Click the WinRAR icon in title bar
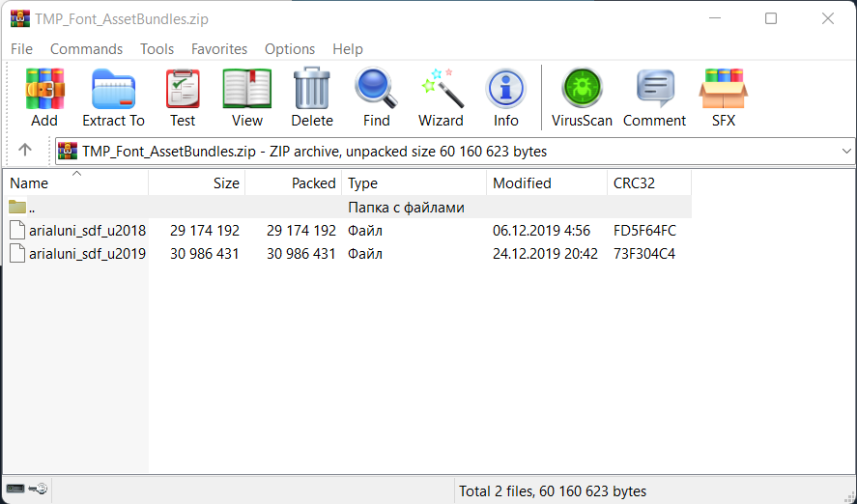857x504 pixels. click(x=20, y=18)
